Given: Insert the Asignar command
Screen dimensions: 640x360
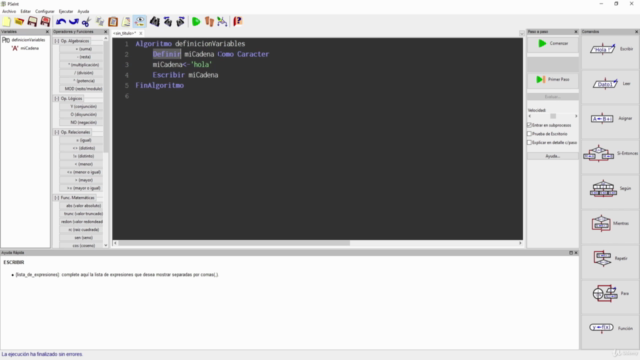Looking at the screenshot, I should pos(611,119).
